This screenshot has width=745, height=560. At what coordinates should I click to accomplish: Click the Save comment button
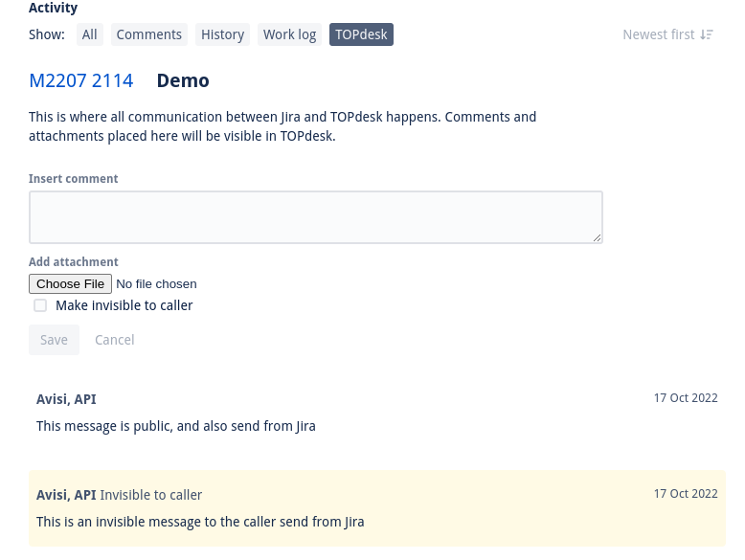pos(54,340)
